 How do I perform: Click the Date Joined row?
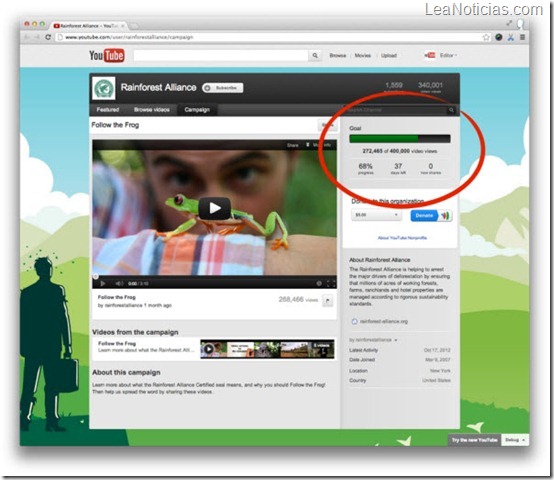[400, 360]
